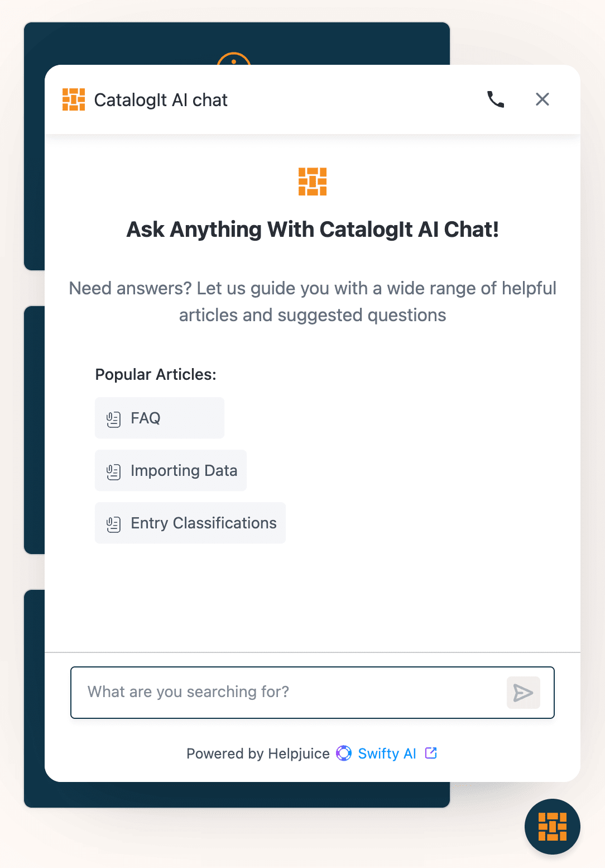
Task: Focus the 'What are you searching for?' field
Action: [x=287, y=692]
